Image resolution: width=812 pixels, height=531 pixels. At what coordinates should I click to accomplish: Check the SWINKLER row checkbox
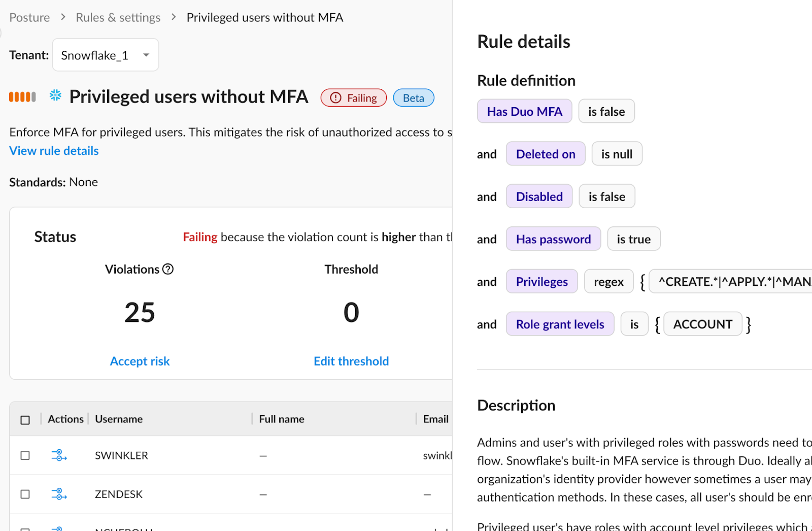[x=25, y=455]
